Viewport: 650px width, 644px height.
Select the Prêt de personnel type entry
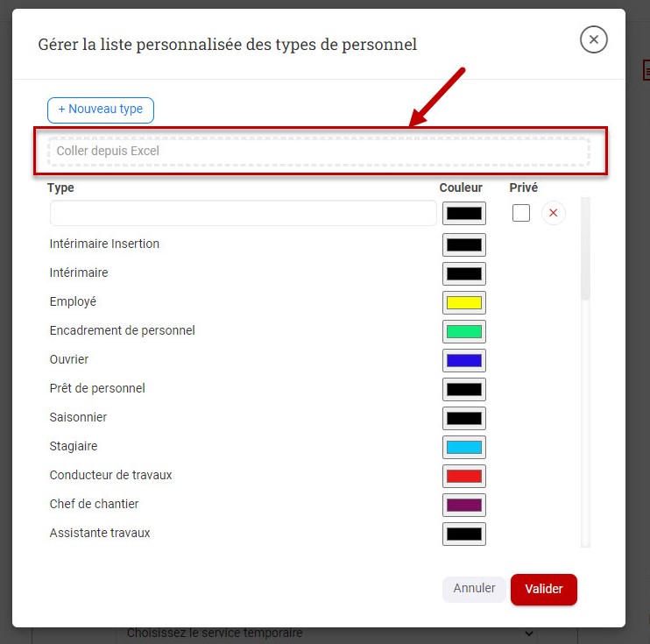point(97,388)
